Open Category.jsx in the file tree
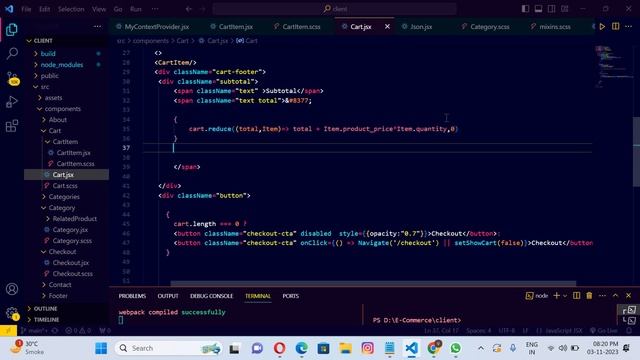The width and height of the screenshot is (640, 360). pyautogui.click(x=70, y=230)
